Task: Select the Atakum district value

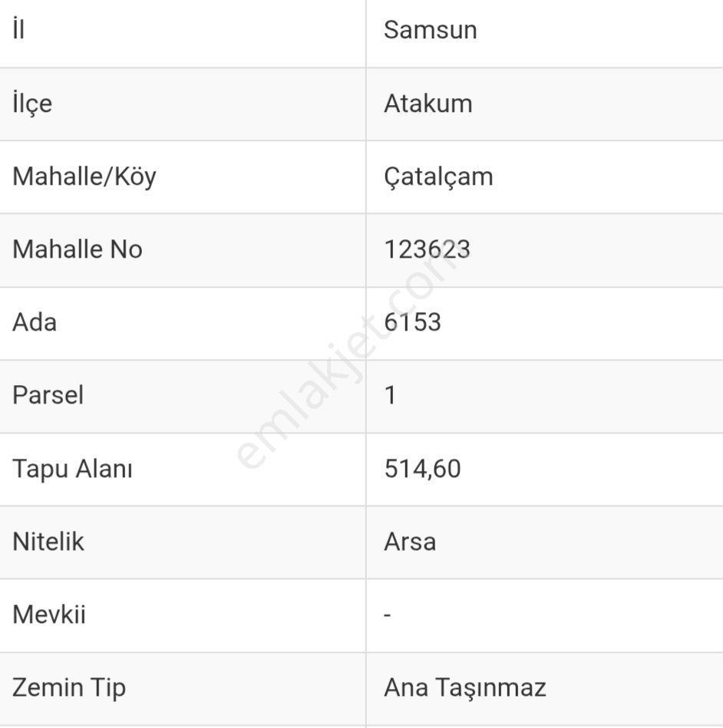Action: click(428, 103)
